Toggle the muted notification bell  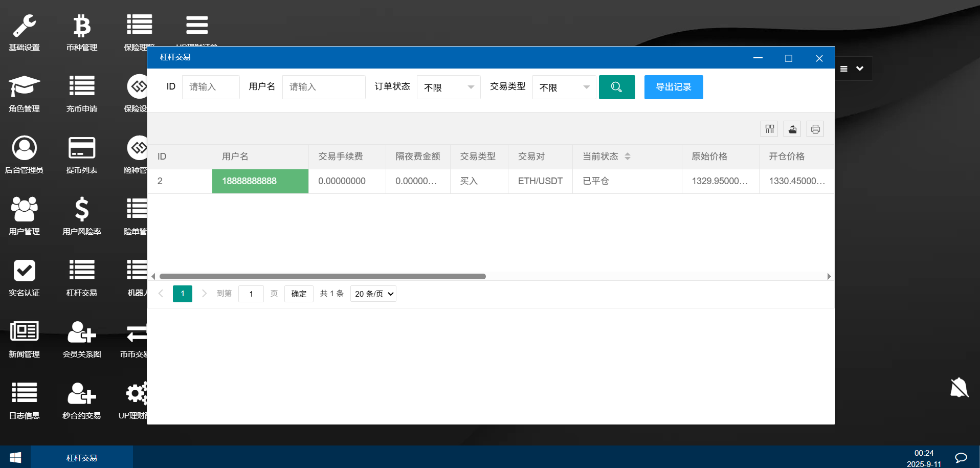(x=959, y=388)
